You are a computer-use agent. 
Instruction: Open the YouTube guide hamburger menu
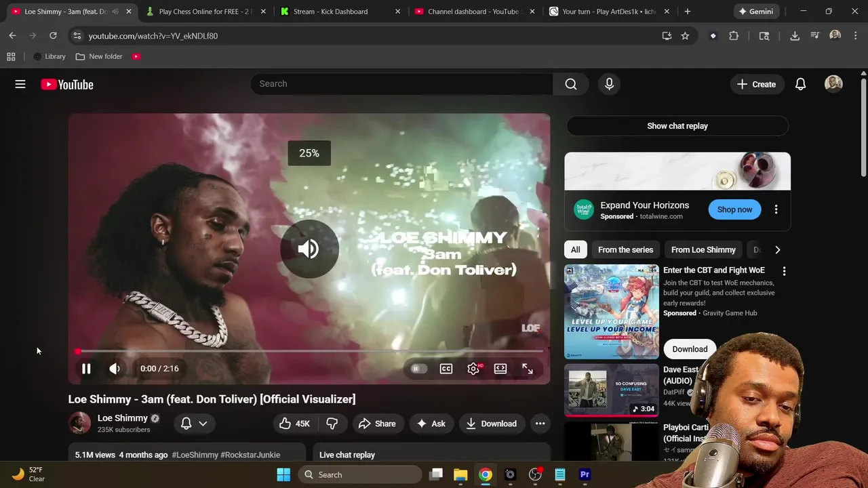click(x=20, y=84)
